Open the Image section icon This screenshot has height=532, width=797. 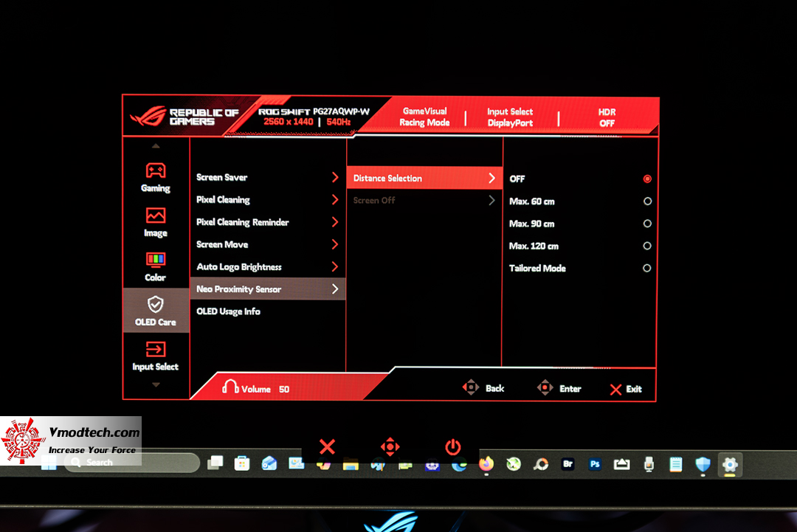point(156,215)
